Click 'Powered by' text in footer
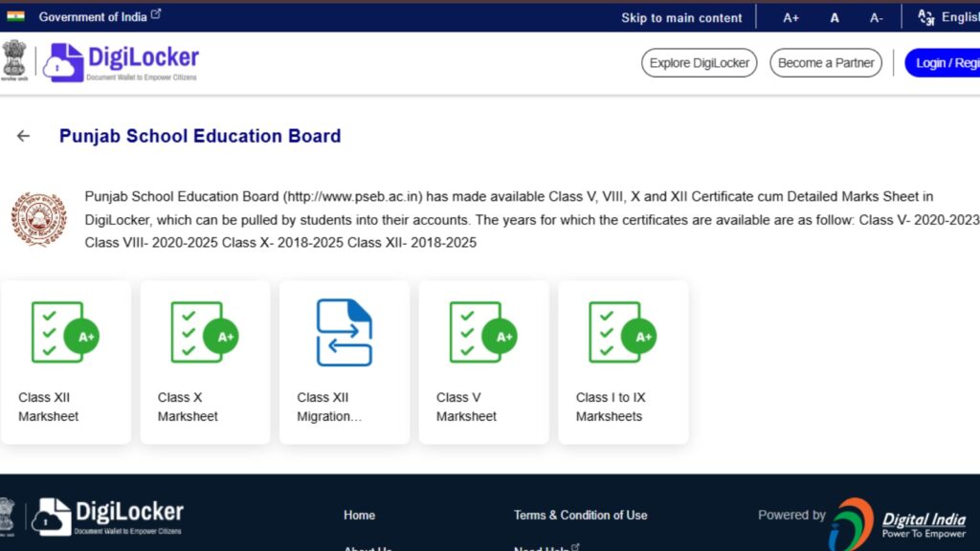The width and height of the screenshot is (980, 551). (x=791, y=516)
